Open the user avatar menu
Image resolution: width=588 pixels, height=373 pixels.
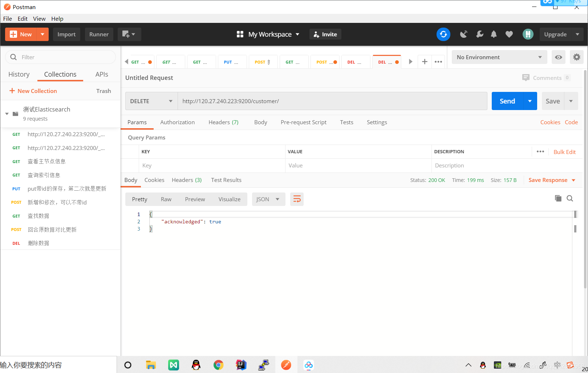(x=528, y=34)
